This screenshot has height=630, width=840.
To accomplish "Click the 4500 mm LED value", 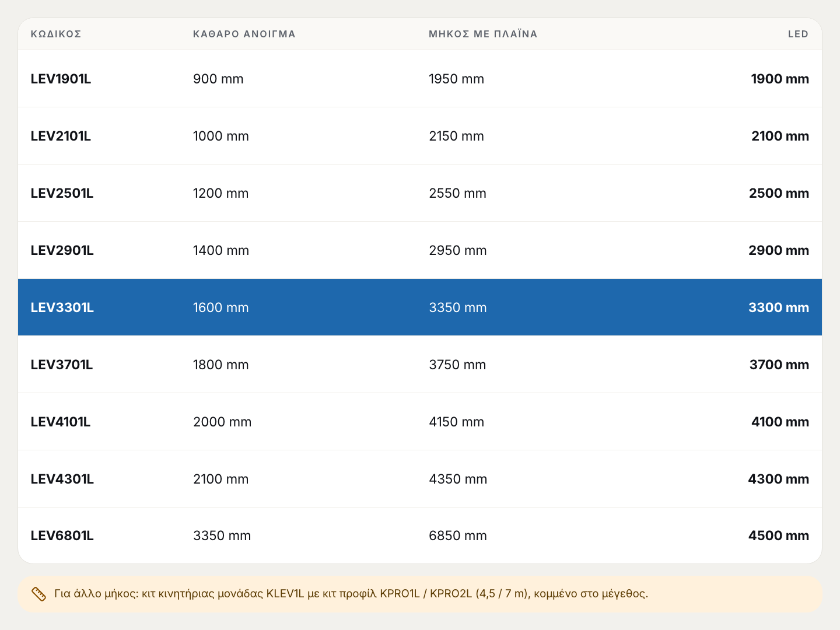I will point(779,535).
